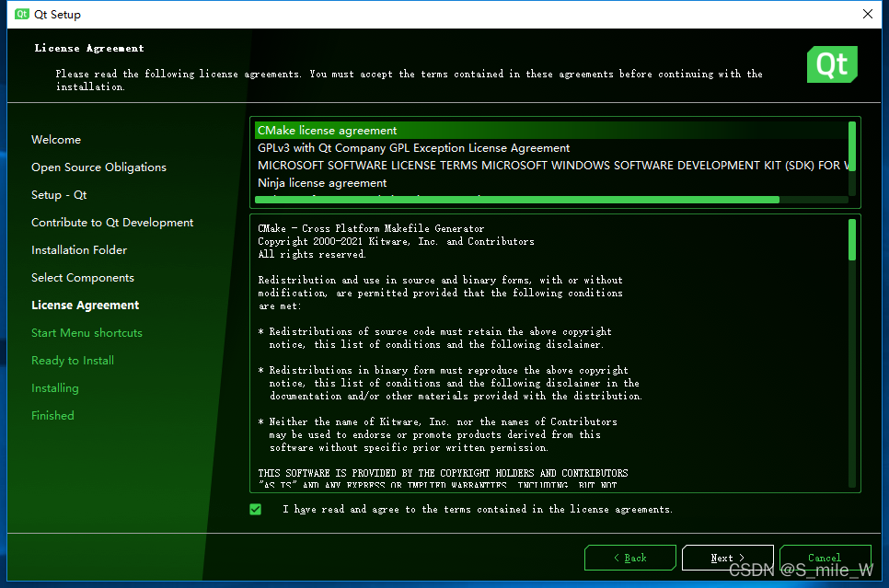Click the Qt Setup title bar icon

click(x=22, y=14)
